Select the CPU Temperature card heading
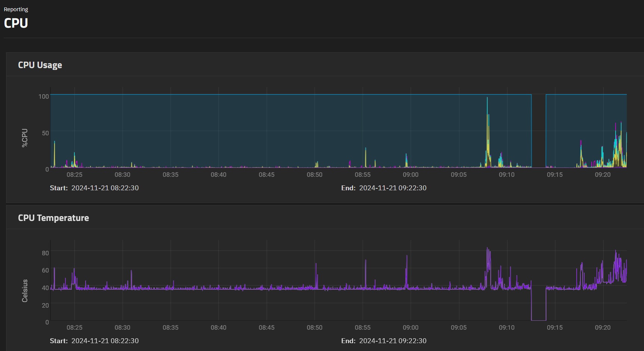 point(53,218)
